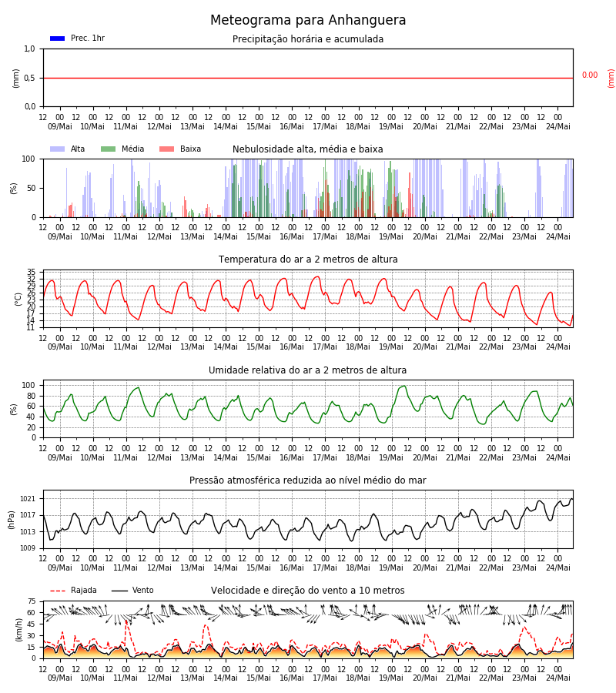
Task: Select the Precipitação horária e acumulada title
Action: pyautogui.click(x=308, y=39)
